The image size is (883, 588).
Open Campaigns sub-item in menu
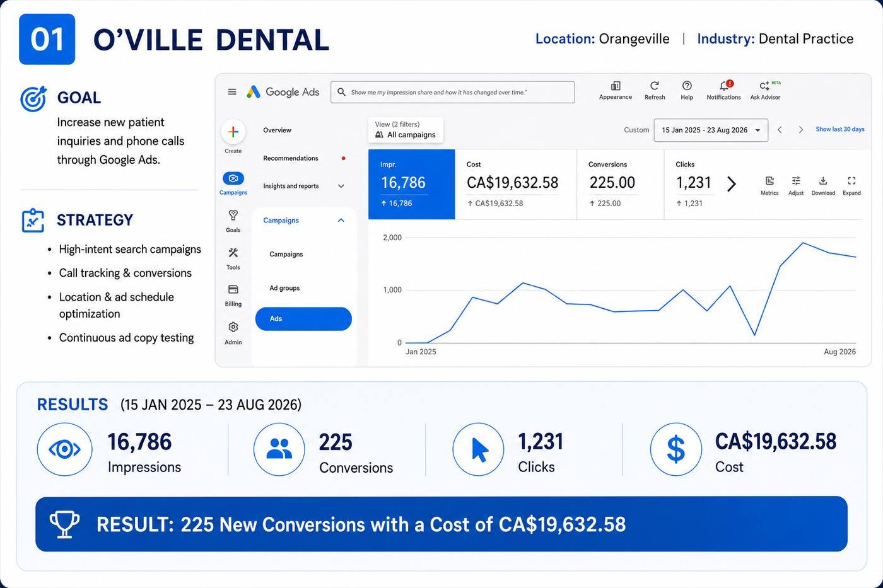(x=286, y=255)
